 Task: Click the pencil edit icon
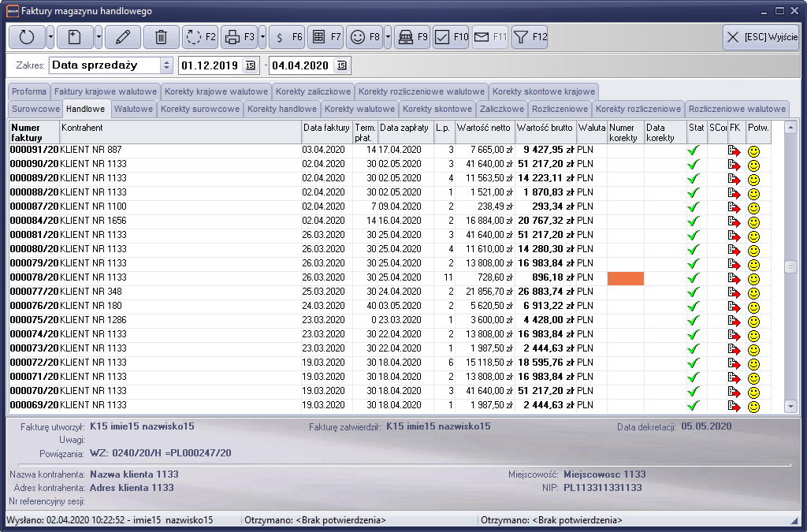[x=122, y=37]
